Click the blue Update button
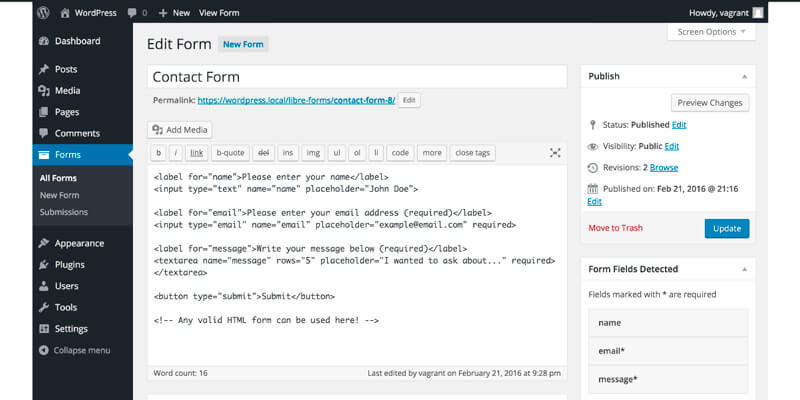The image size is (800, 400). click(x=726, y=228)
